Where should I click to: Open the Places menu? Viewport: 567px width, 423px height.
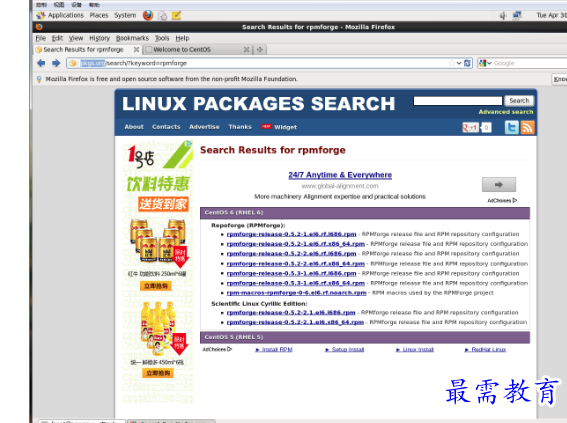point(99,15)
